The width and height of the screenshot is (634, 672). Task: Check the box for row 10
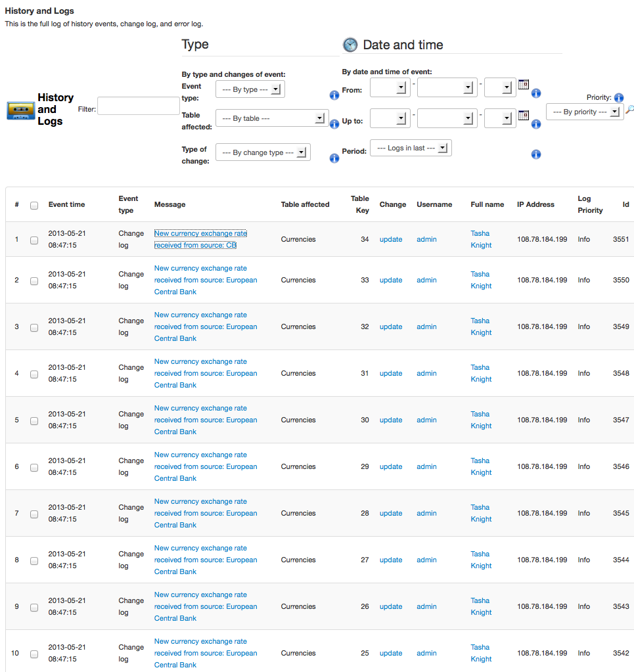34,654
